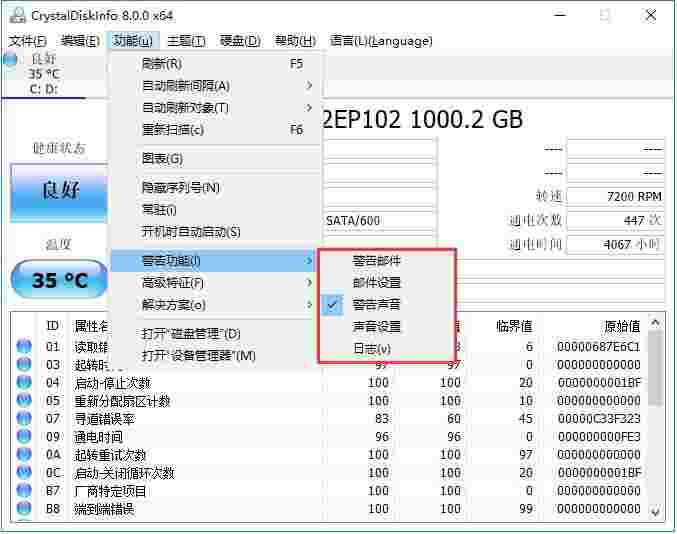This screenshot has width=677, height=534.
Task: Select the 启动-关闭循环次数 row
Action: click(330, 473)
